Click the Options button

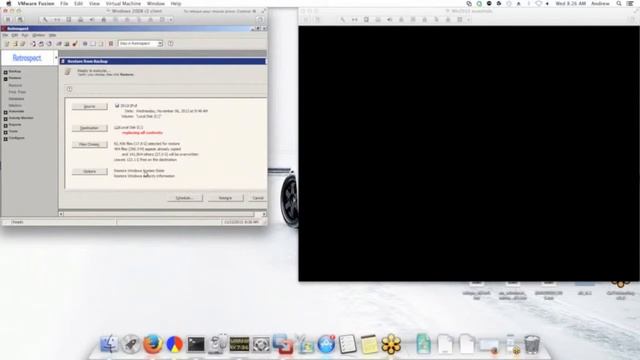coord(90,171)
